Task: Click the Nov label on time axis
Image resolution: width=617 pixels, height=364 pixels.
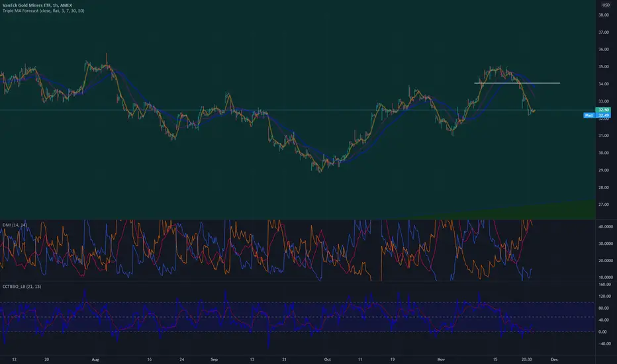Action: (x=441, y=359)
